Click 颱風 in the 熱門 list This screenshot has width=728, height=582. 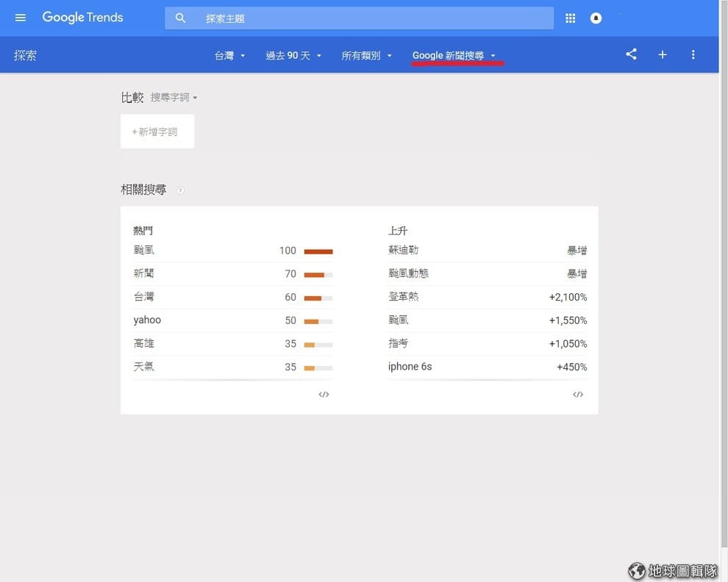143,250
